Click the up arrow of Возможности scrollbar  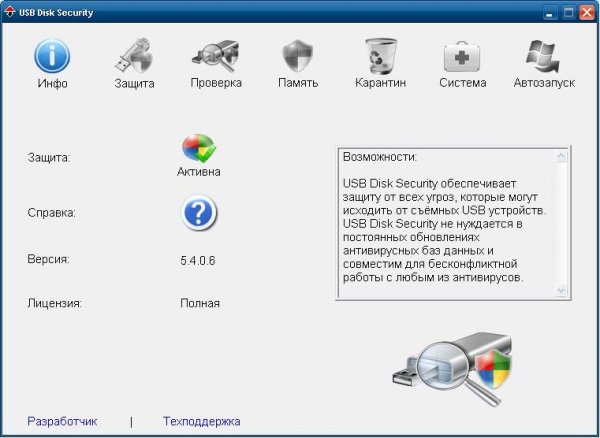pos(561,156)
